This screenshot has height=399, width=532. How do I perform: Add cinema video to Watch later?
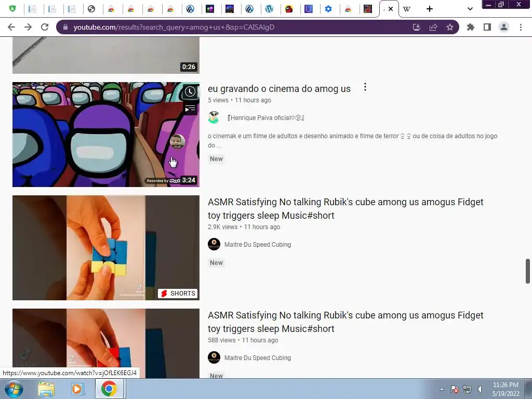point(190,91)
